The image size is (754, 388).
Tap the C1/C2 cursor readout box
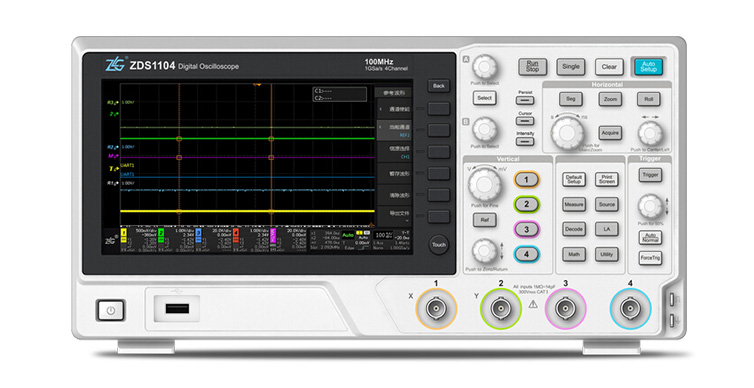coord(339,94)
